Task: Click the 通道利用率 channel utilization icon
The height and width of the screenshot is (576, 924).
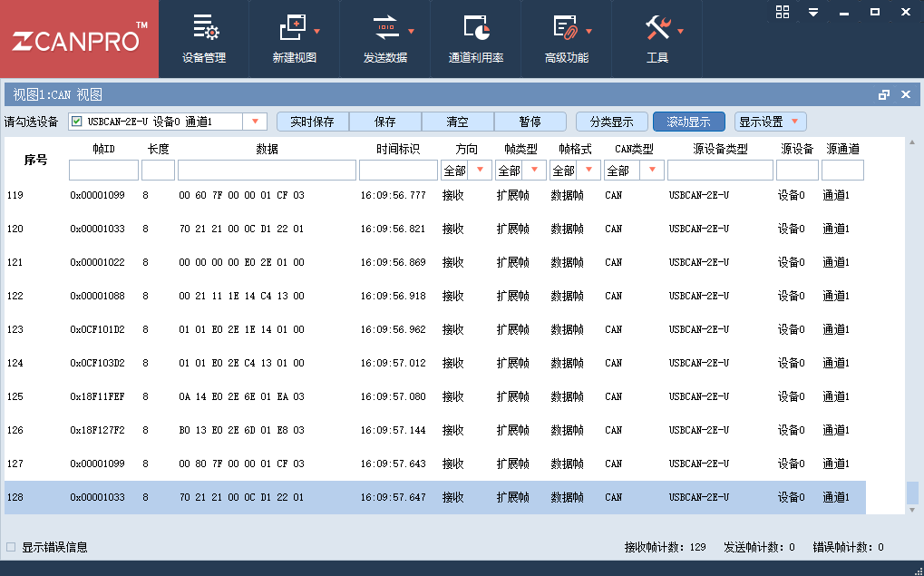Action: coord(476,36)
